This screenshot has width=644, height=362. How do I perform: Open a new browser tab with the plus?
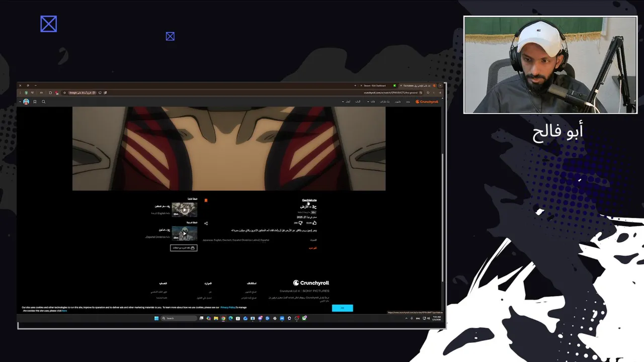355,85
